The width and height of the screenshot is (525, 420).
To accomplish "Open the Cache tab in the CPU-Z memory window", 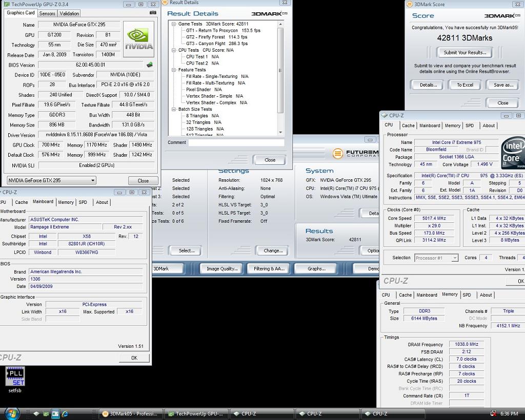I will tap(405, 295).
